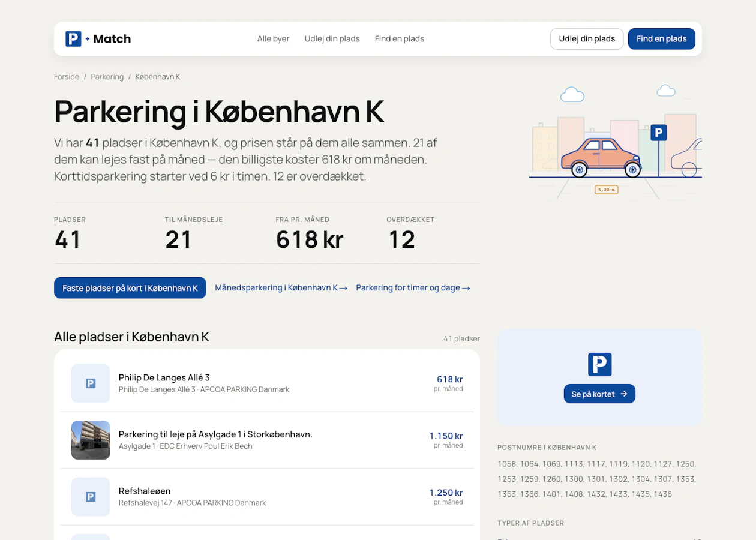
Task: Open the Alle byer menu item
Action: [274, 39]
